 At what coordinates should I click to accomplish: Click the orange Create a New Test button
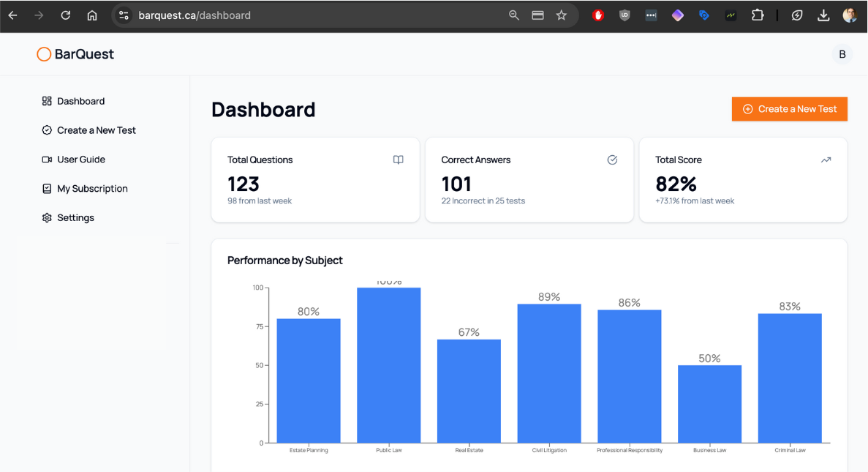click(790, 109)
